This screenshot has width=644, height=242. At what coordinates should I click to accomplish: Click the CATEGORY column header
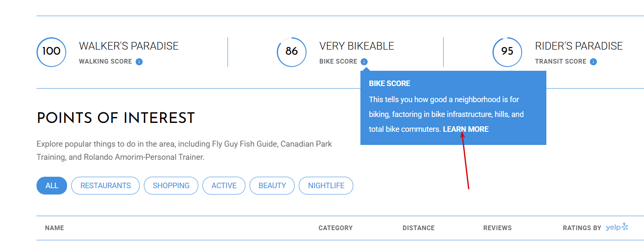click(x=335, y=228)
